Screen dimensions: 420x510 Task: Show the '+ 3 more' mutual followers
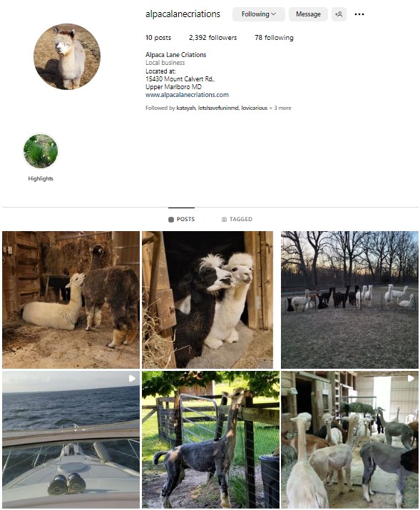(x=280, y=108)
